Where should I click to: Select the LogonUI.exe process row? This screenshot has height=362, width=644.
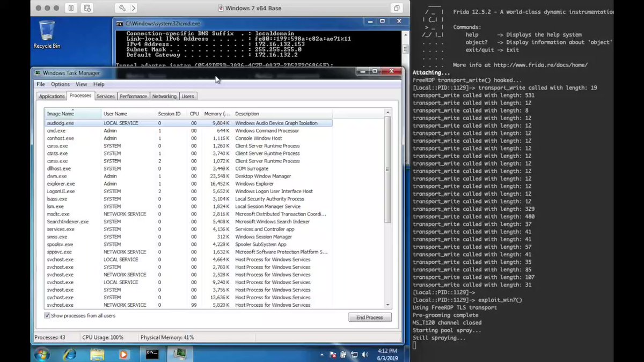(188, 191)
